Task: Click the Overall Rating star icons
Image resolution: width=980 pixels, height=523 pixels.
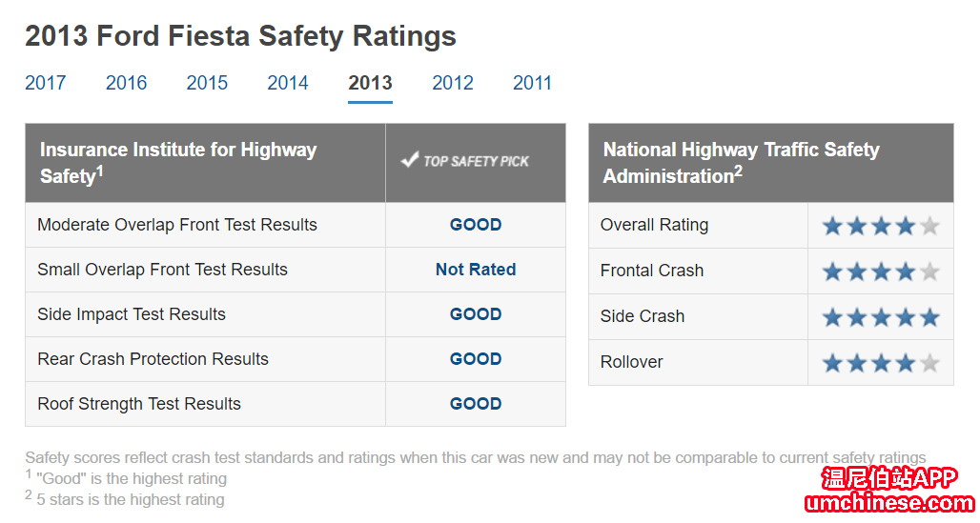Action: pos(880,226)
